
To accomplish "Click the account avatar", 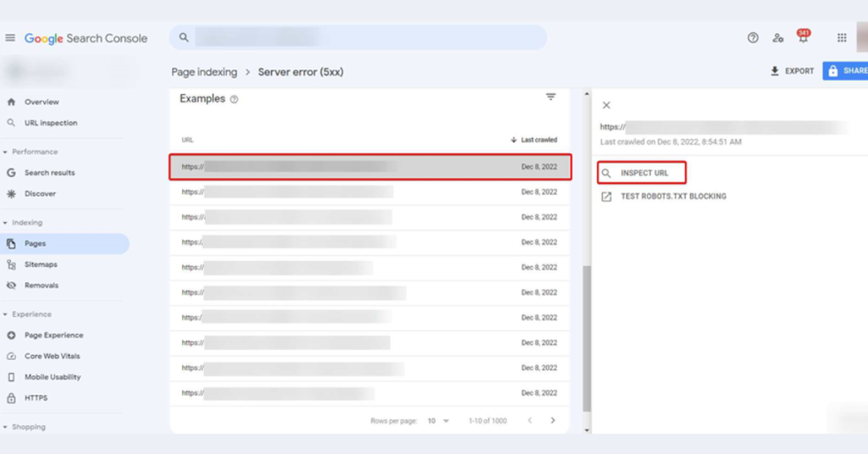I will click(862, 37).
